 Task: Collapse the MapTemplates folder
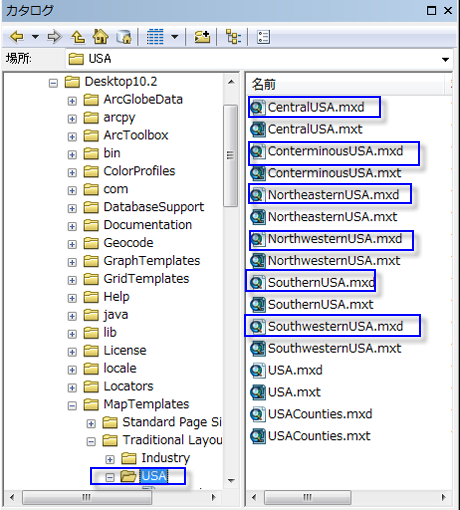click(72, 405)
